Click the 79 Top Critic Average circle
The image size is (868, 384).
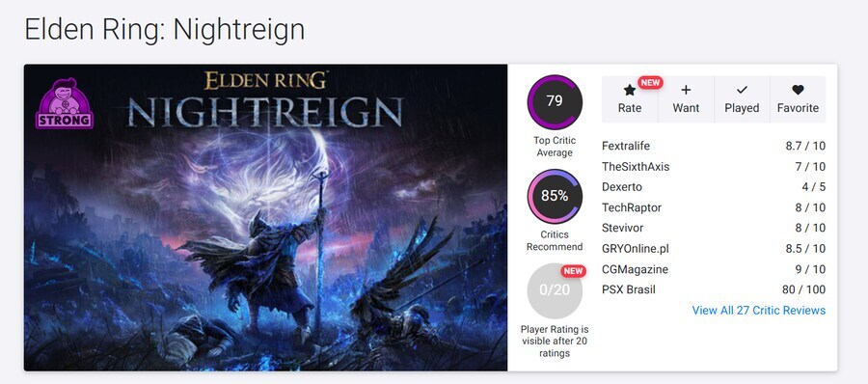pos(555,102)
